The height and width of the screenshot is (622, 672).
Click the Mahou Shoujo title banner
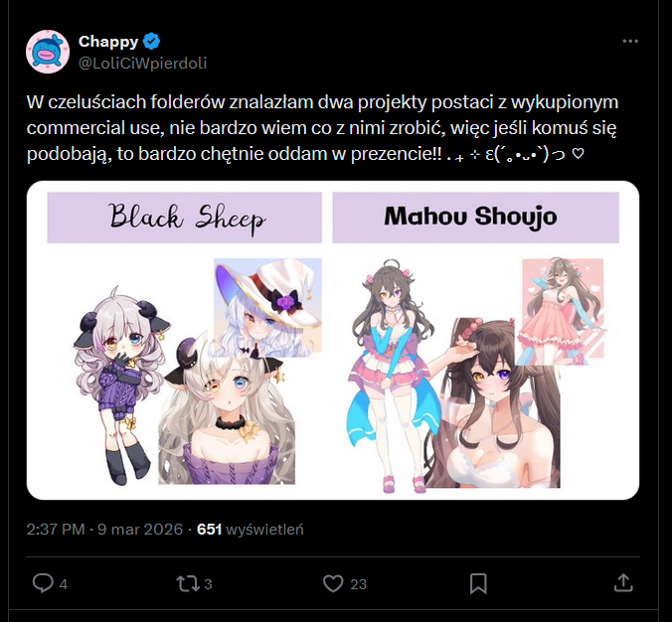(x=476, y=218)
